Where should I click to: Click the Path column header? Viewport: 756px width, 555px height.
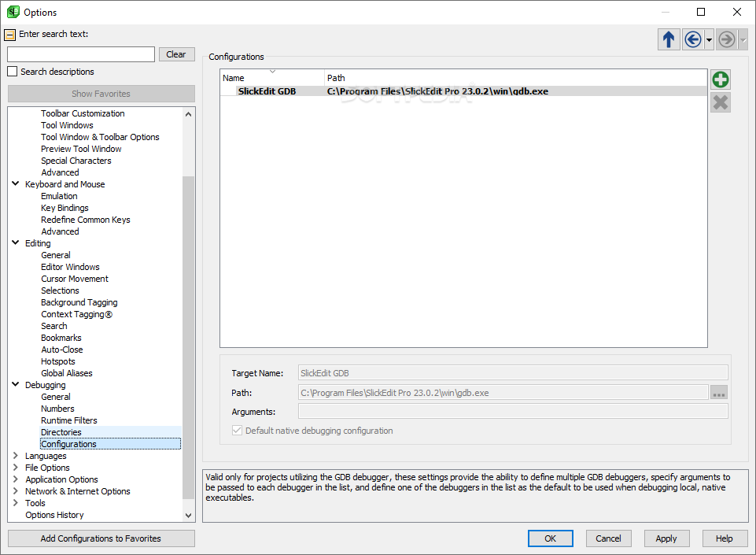tap(515, 78)
